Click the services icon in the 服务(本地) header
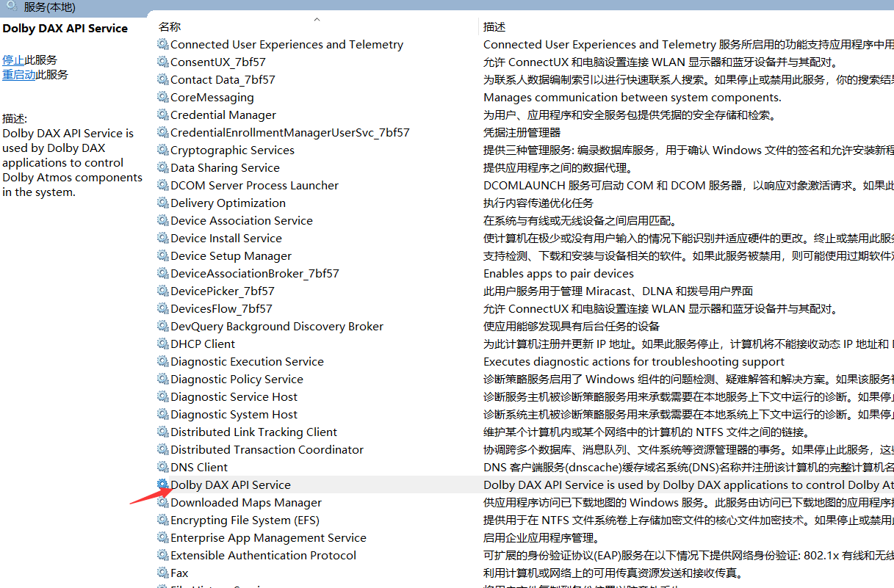 point(12,7)
